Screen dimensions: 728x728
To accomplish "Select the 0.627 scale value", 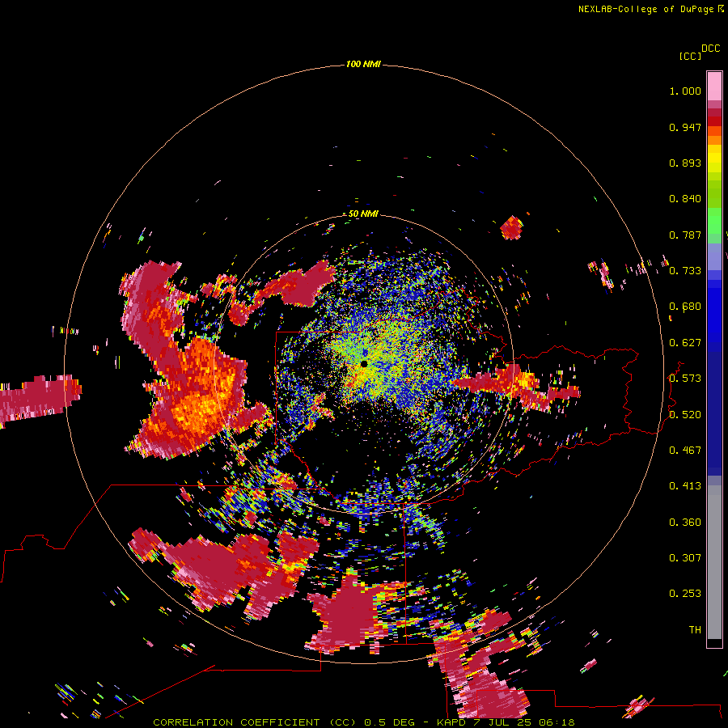I will coord(685,343).
